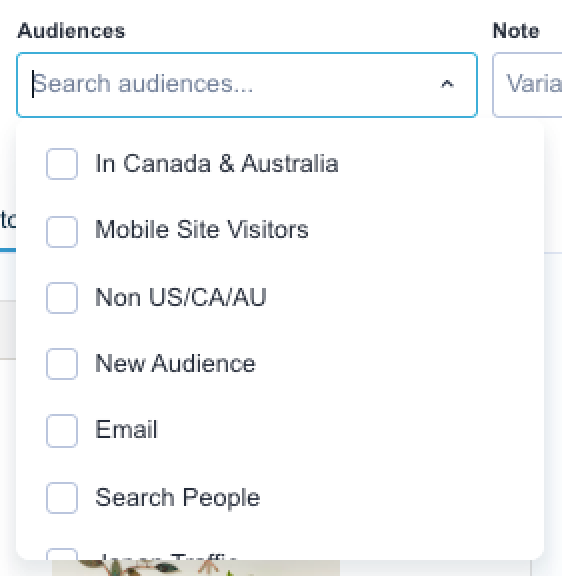
Task: Choose the New Audience option text
Action: point(175,364)
